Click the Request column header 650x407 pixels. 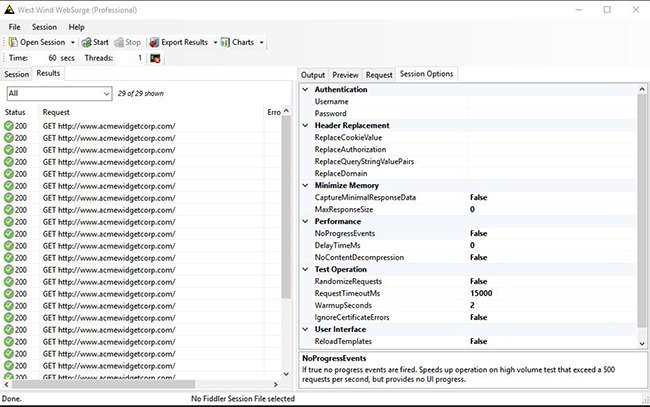click(x=56, y=112)
